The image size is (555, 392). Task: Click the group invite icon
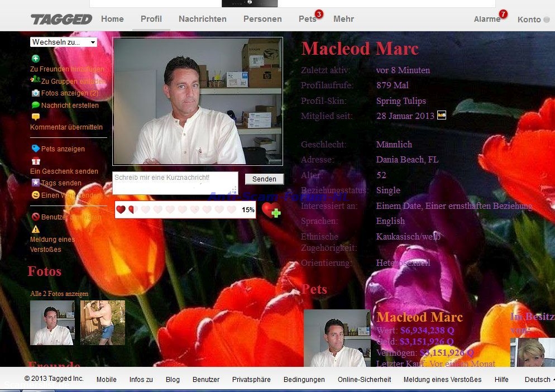pyautogui.click(x=35, y=80)
